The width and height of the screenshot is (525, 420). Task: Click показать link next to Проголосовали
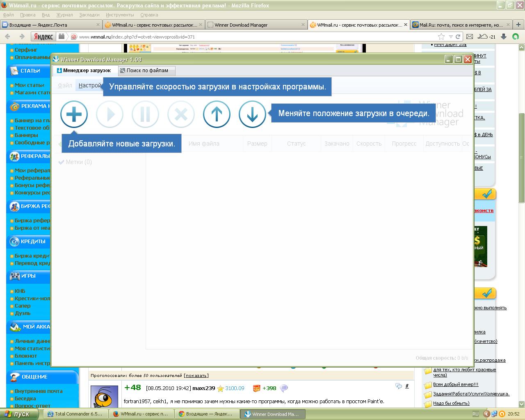coord(196,375)
